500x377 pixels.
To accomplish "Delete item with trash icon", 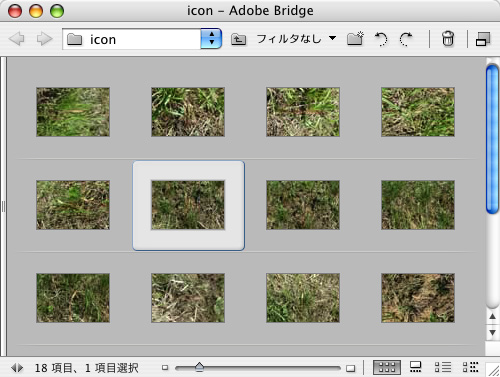I will click(448, 39).
